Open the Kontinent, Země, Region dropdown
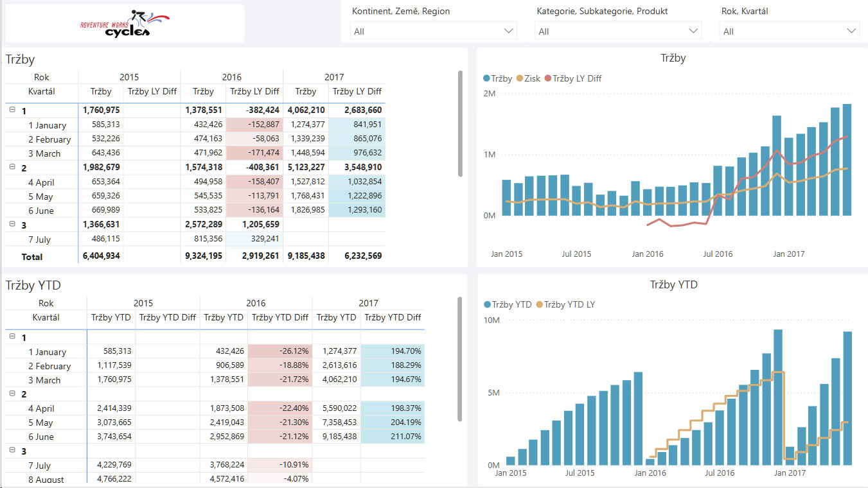868x488 pixels. (434, 31)
